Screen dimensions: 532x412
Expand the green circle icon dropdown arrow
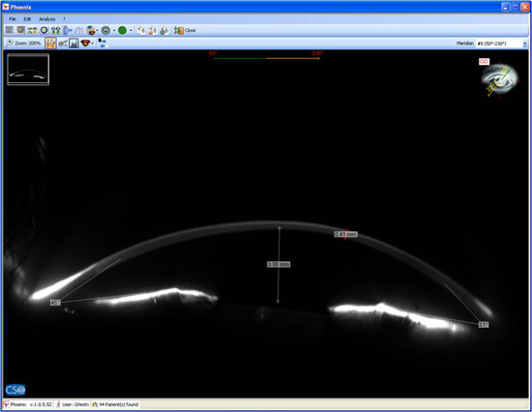point(131,31)
